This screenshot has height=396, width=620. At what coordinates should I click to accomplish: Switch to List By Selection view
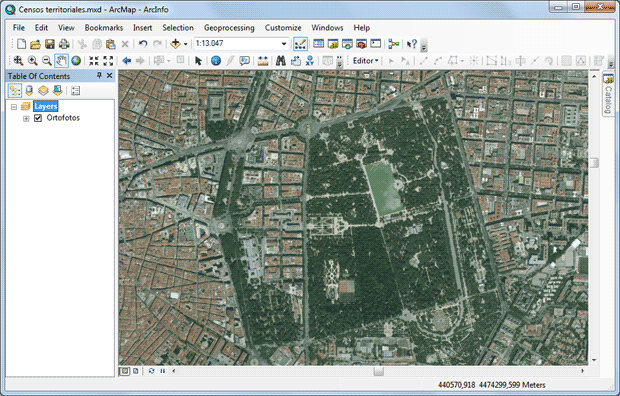57,91
